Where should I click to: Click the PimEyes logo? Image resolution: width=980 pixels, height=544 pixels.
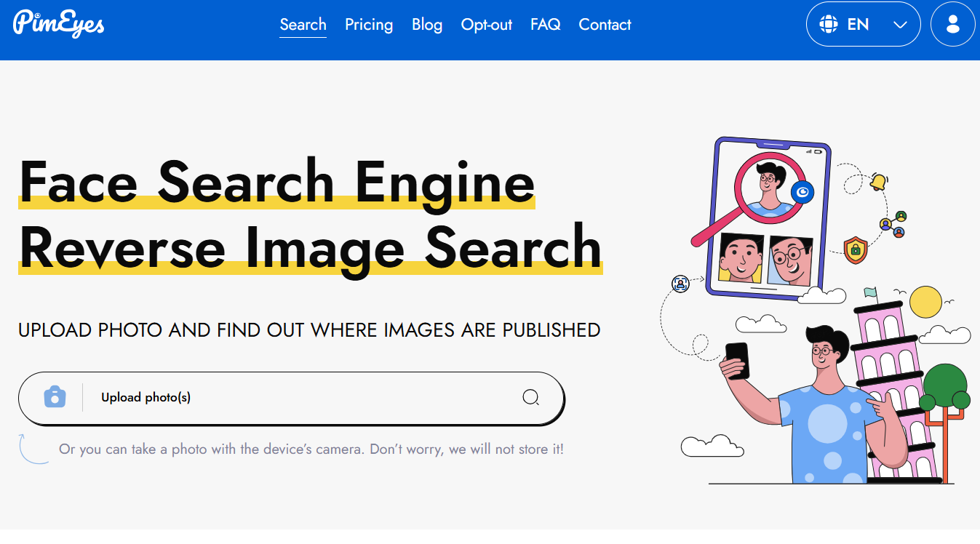(x=59, y=24)
